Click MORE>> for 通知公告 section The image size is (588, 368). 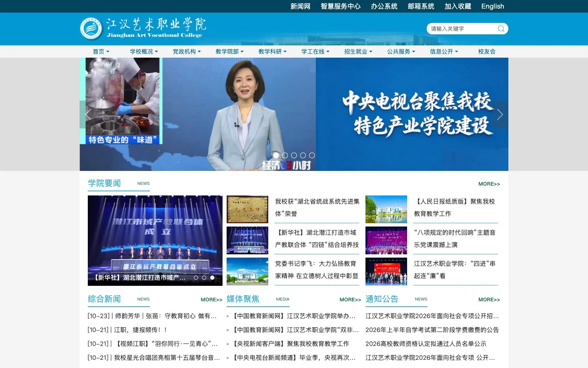coord(489,300)
